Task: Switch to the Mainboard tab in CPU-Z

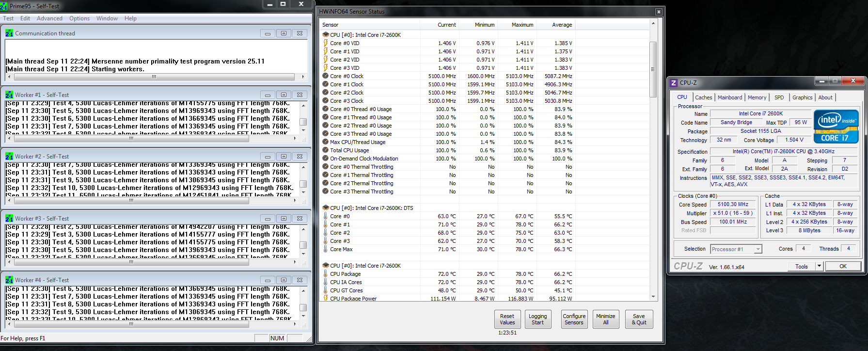Action: (730, 97)
